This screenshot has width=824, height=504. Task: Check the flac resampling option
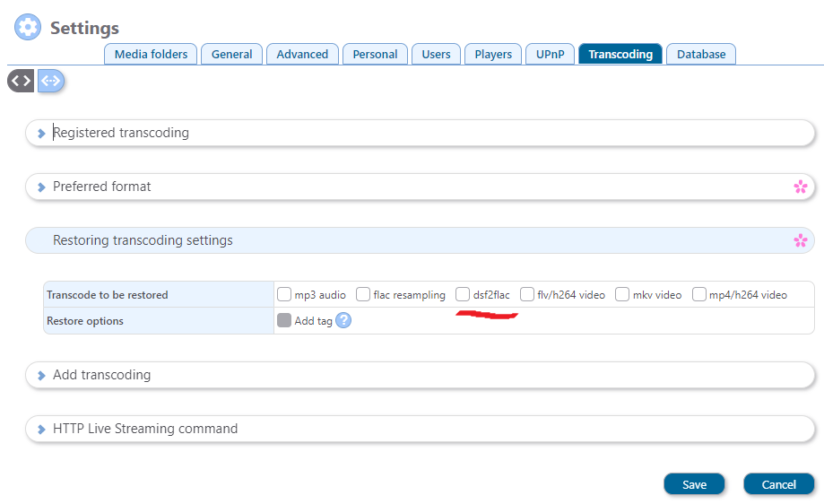(362, 294)
